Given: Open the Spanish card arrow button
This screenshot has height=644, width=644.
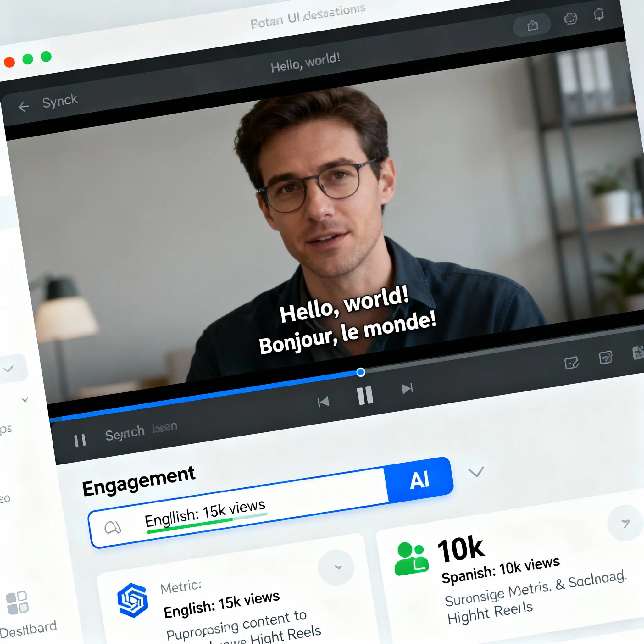Looking at the screenshot, I should (625, 523).
